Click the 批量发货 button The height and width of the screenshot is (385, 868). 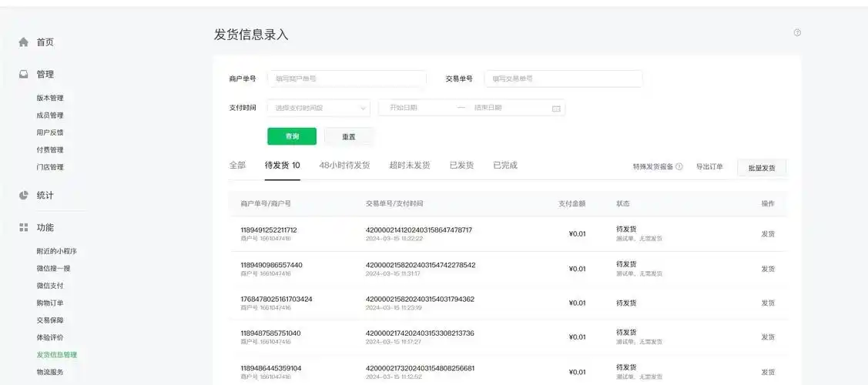[x=761, y=168]
